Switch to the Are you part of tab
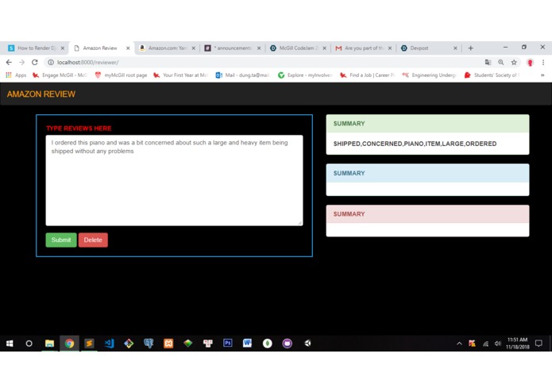552x392 pixels. (363, 48)
